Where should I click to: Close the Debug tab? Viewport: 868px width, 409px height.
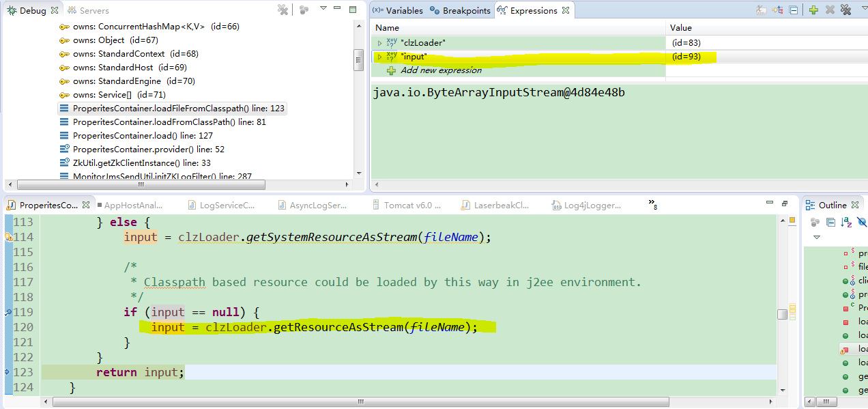click(x=55, y=10)
